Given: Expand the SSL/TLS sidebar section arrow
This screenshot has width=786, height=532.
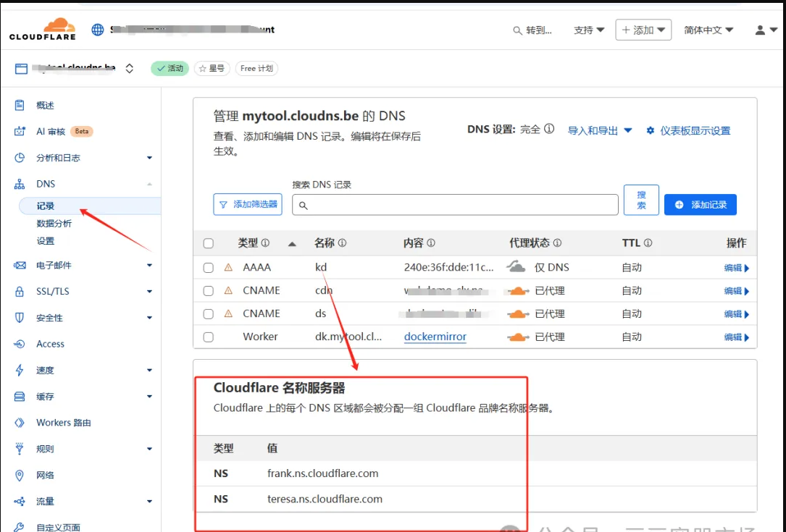Looking at the screenshot, I should (149, 292).
